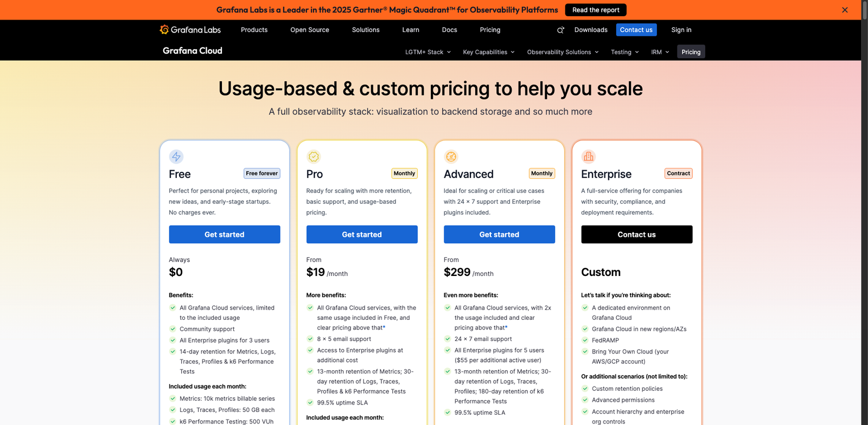Click the Sign in link
Image resolution: width=868 pixels, height=425 pixels.
[x=681, y=30]
